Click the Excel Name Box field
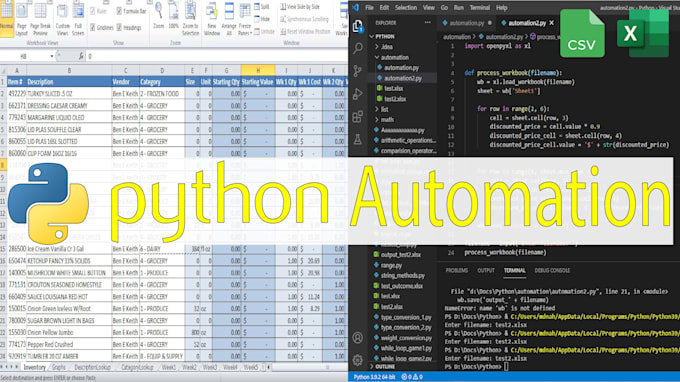The width and height of the screenshot is (680, 382). click(24, 56)
